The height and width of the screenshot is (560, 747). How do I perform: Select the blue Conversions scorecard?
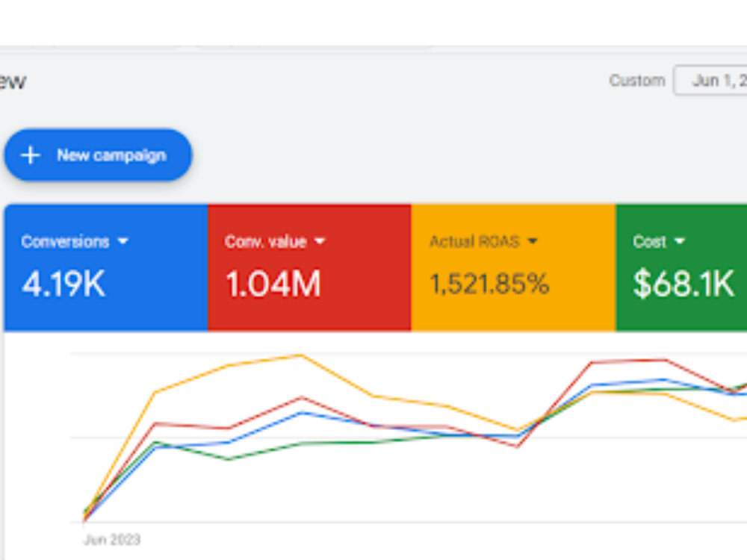coord(106,267)
